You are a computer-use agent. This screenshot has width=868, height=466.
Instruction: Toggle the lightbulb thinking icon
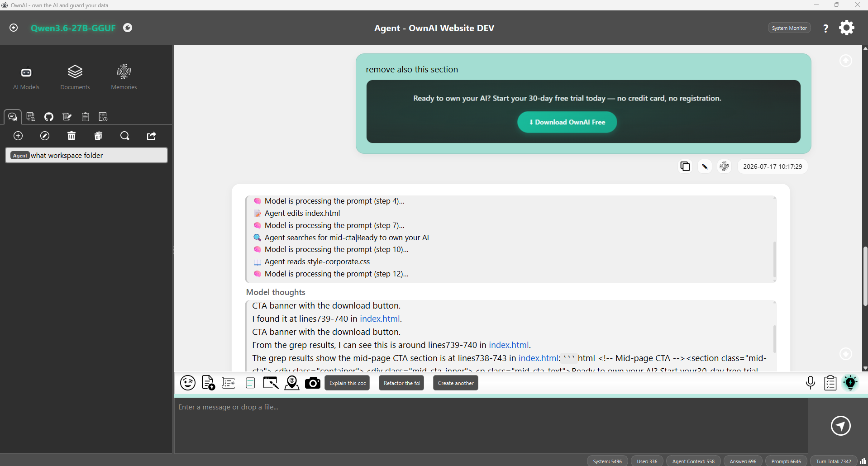point(850,383)
